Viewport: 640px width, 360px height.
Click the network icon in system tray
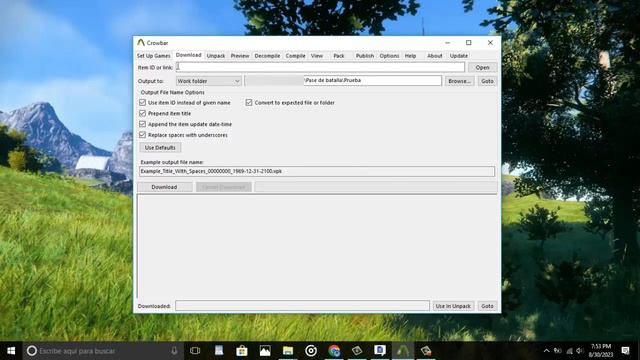click(x=569, y=351)
